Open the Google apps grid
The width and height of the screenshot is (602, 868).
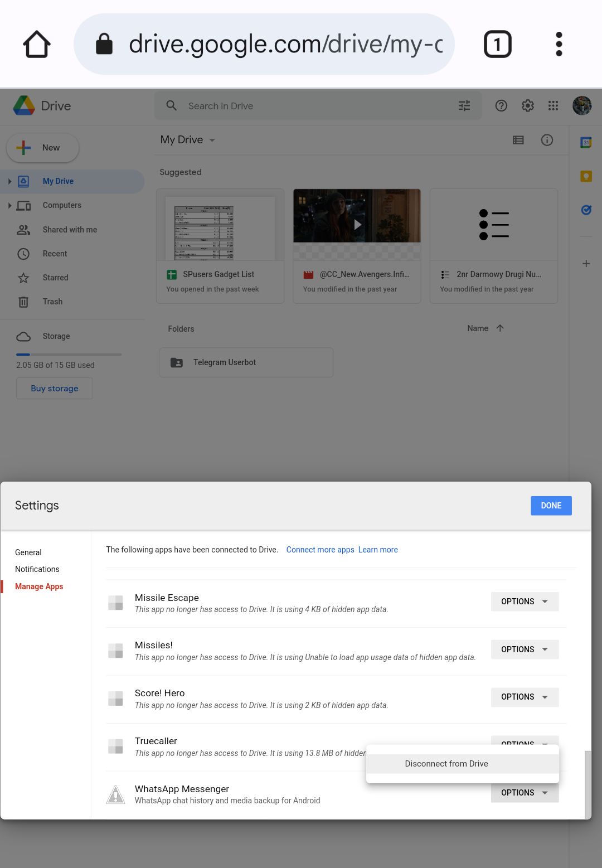(x=553, y=105)
